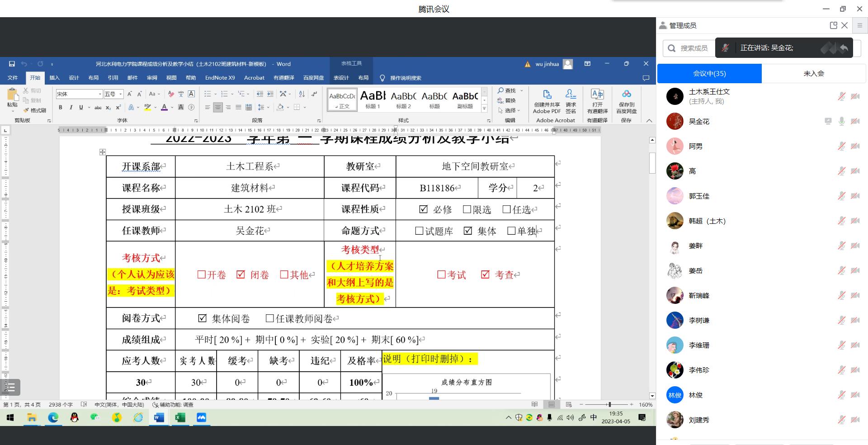
Task: Switch to the 未入会 tab
Action: (814, 73)
